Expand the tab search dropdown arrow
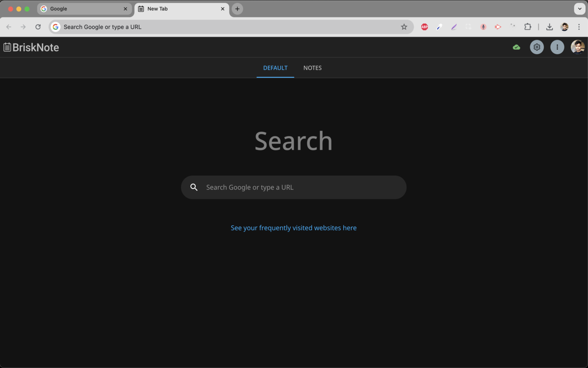Screen dimensions: 588x368 (579, 9)
